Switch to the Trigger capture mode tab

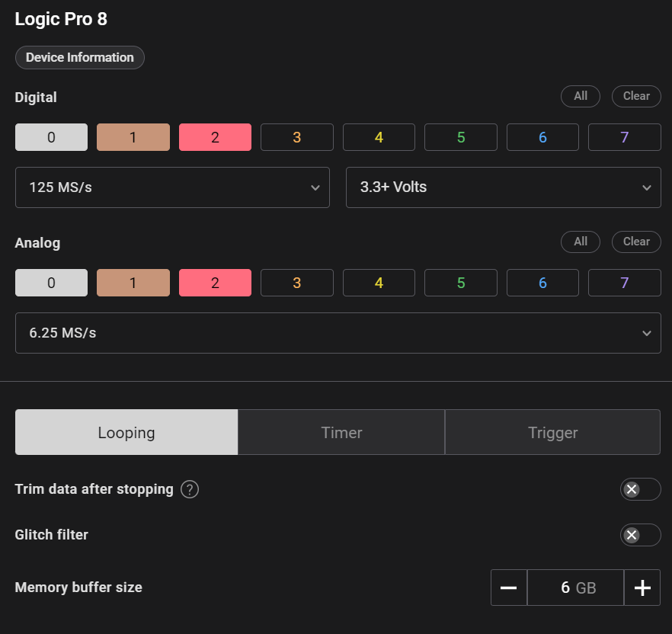pyautogui.click(x=552, y=433)
